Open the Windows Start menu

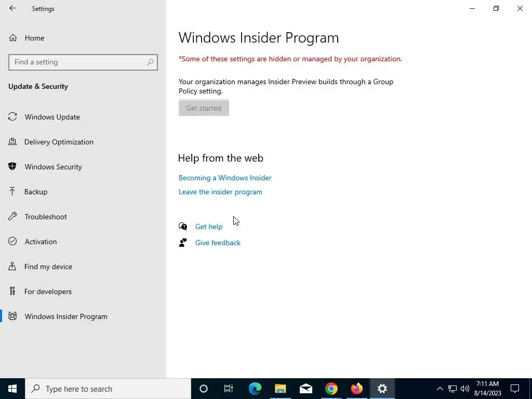tap(12, 389)
